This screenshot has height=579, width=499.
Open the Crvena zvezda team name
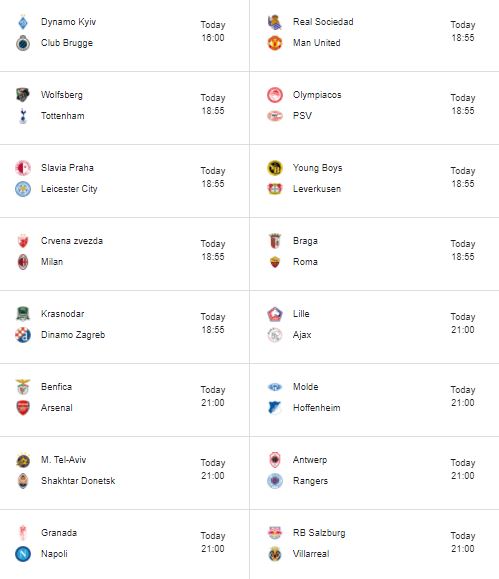72,241
